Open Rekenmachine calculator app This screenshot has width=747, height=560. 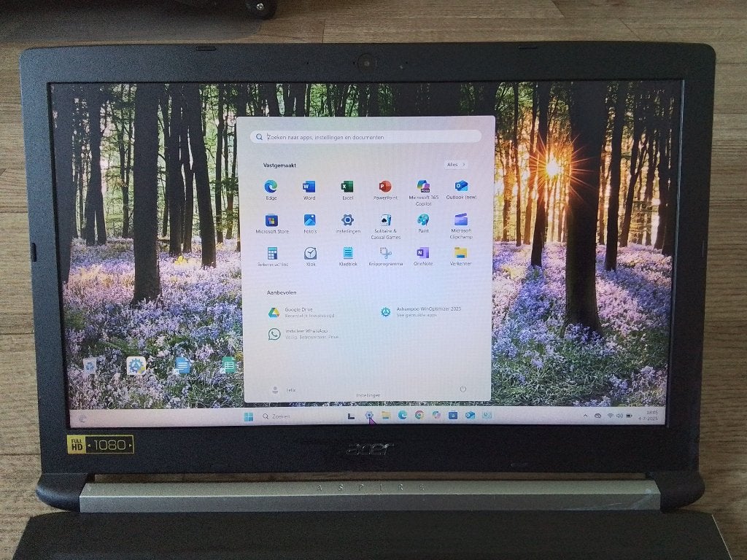tap(273, 256)
